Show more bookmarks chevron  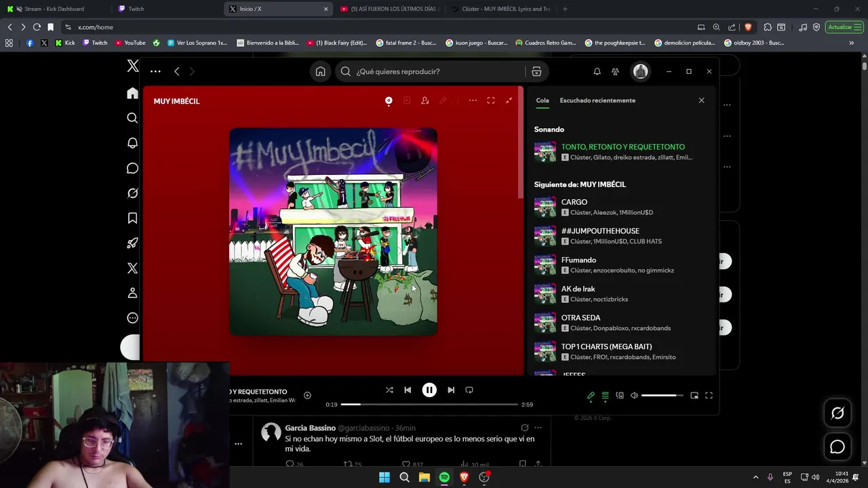point(852,43)
